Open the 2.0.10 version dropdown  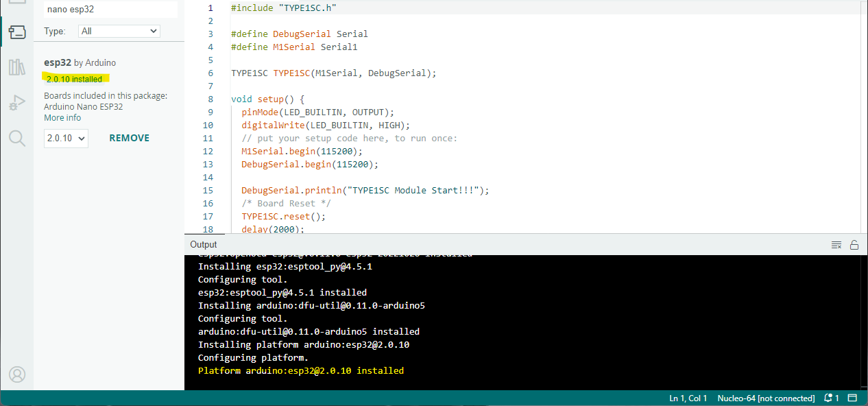67,138
